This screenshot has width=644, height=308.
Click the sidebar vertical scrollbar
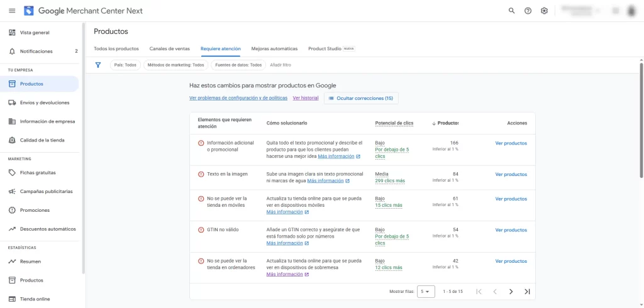84,148
